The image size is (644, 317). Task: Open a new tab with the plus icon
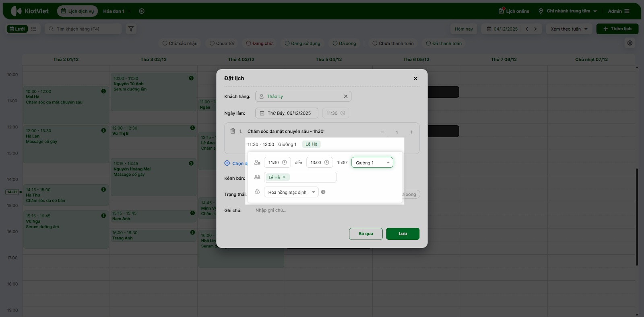pos(142,11)
